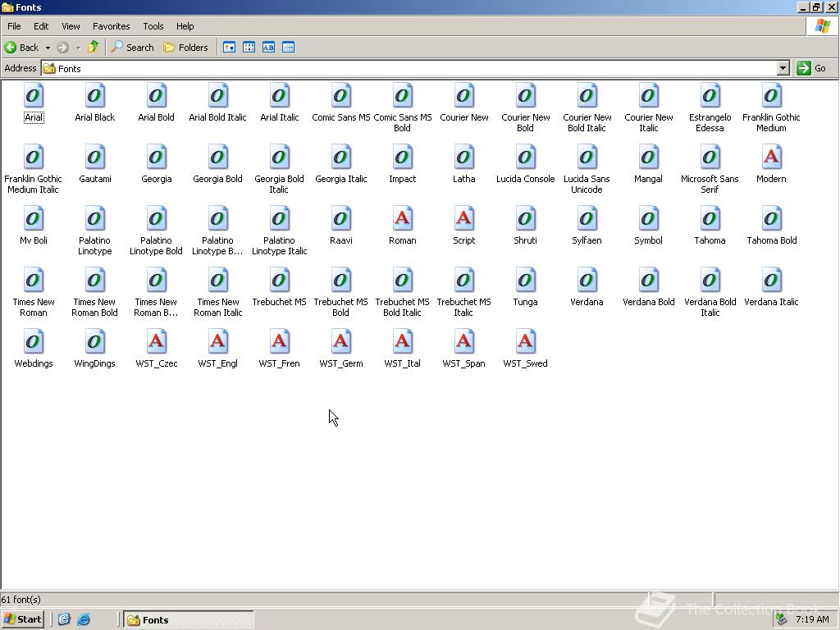
Task: Select the Arial font icon
Action: tap(33, 96)
